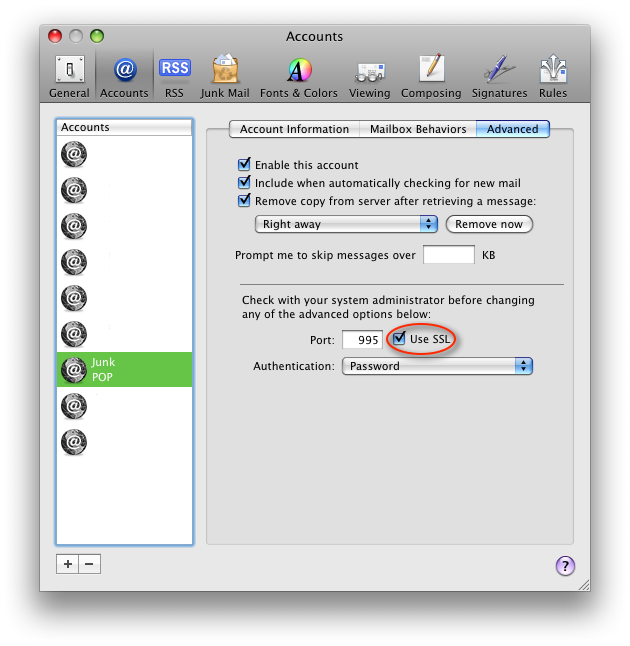
Task: Open Fonts & Colors preferences
Action: tap(299, 77)
